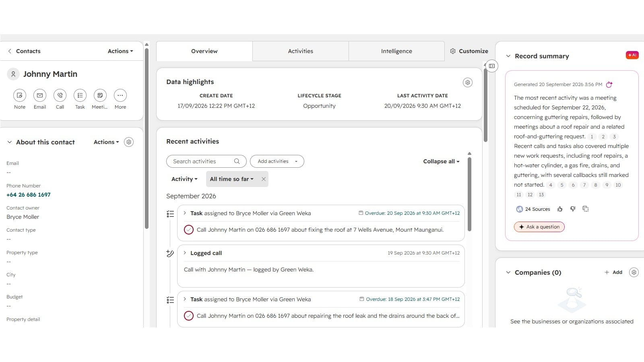Open About this contact settings gear
This screenshot has width=644, height=362.
(x=129, y=142)
